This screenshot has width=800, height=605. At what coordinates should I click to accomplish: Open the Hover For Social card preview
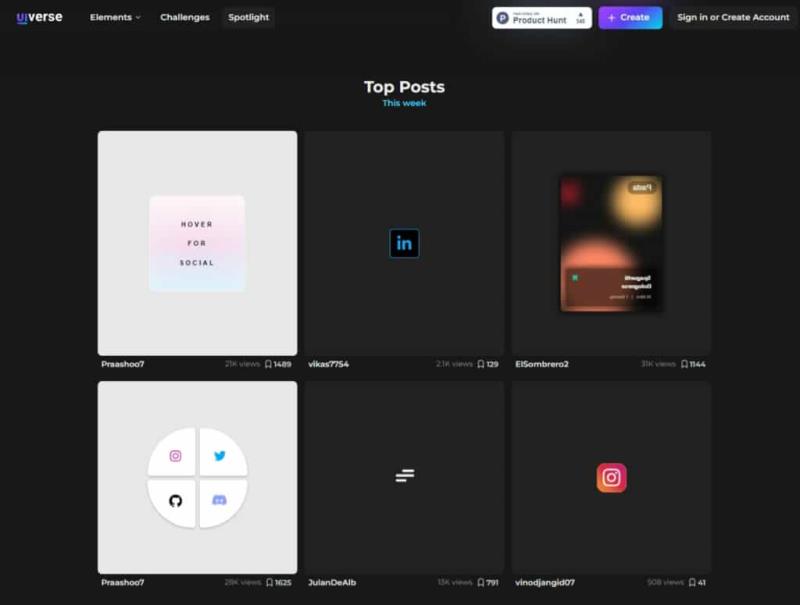point(197,243)
